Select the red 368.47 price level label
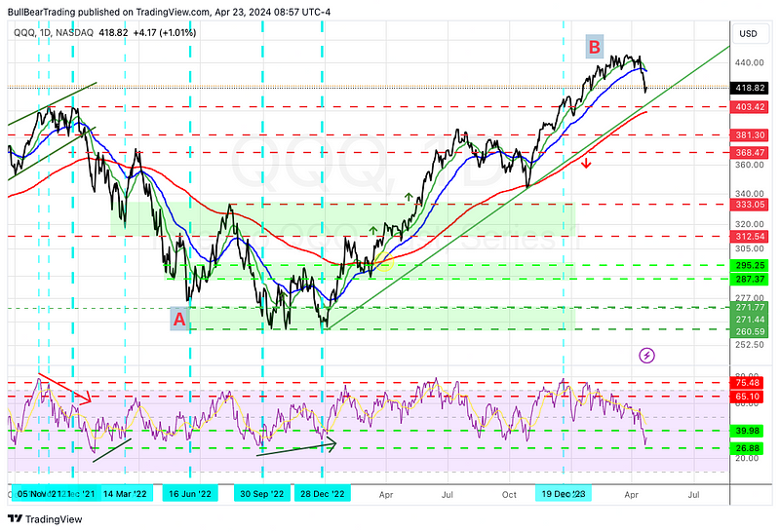 tap(750, 152)
